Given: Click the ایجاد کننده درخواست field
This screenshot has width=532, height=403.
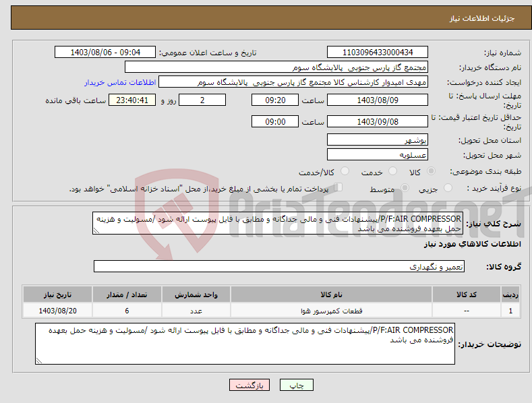Looking at the screenshot, I should [x=293, y=82].
